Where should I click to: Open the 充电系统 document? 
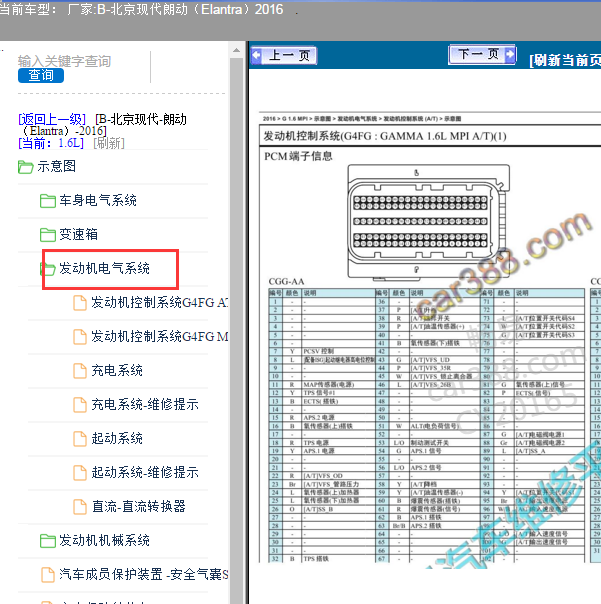(x=117, y=371)
